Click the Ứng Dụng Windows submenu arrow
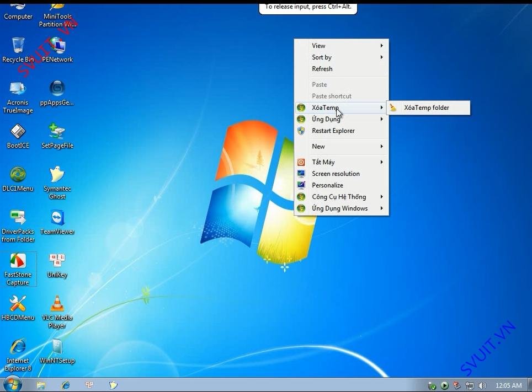Viewport: 532px width, 392px height. 382,208
